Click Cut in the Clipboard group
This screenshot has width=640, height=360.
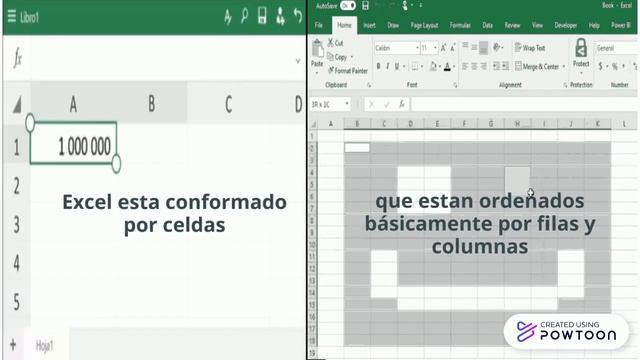(x=336, y=43)
